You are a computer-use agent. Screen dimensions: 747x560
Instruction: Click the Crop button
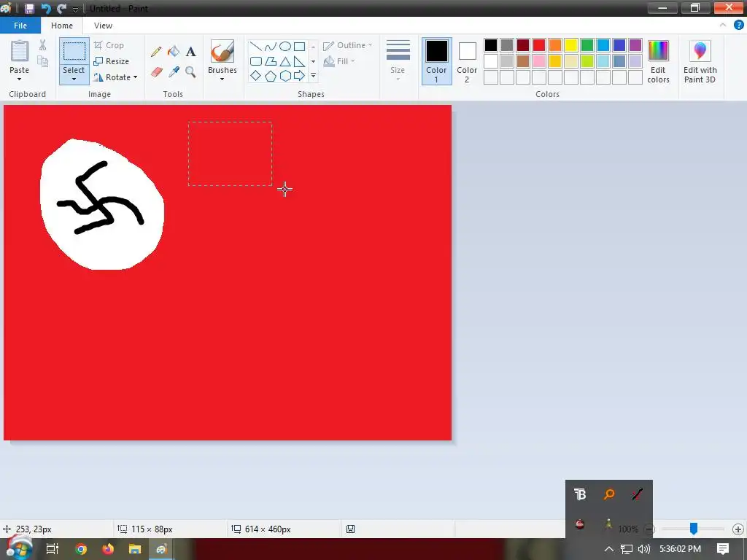[x=109, y=45]
